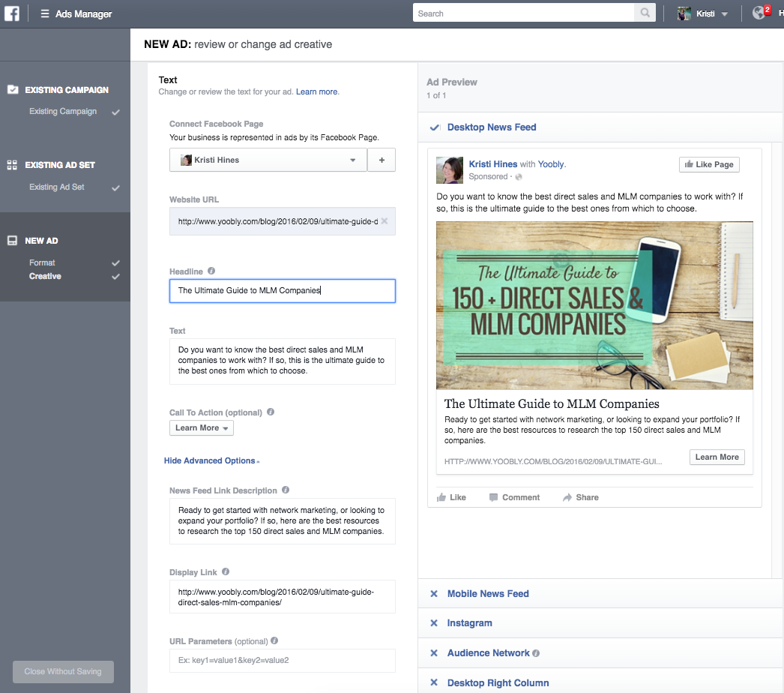Click the Like thumbs-up in ad preview
The image size is (784, 693).
[x=441, y=496]
